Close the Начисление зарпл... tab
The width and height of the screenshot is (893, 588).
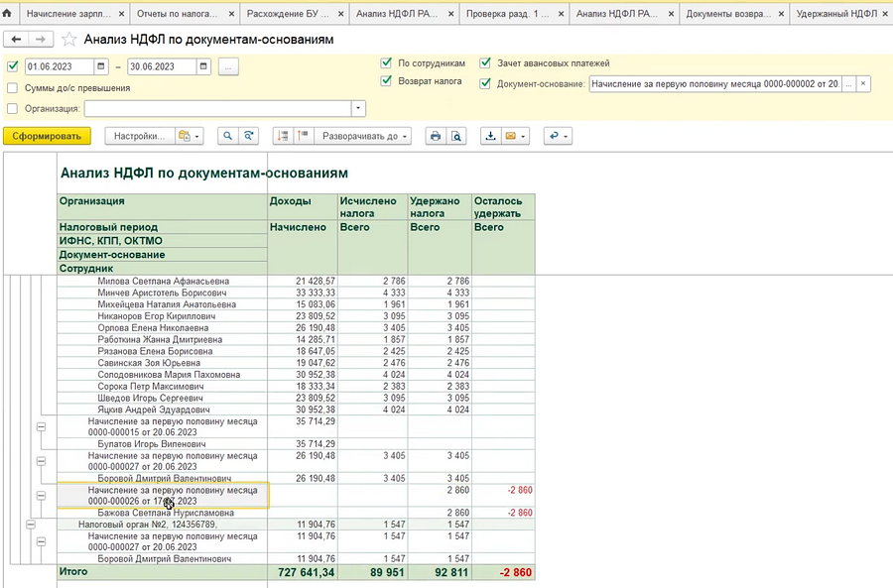pos(122,14)
